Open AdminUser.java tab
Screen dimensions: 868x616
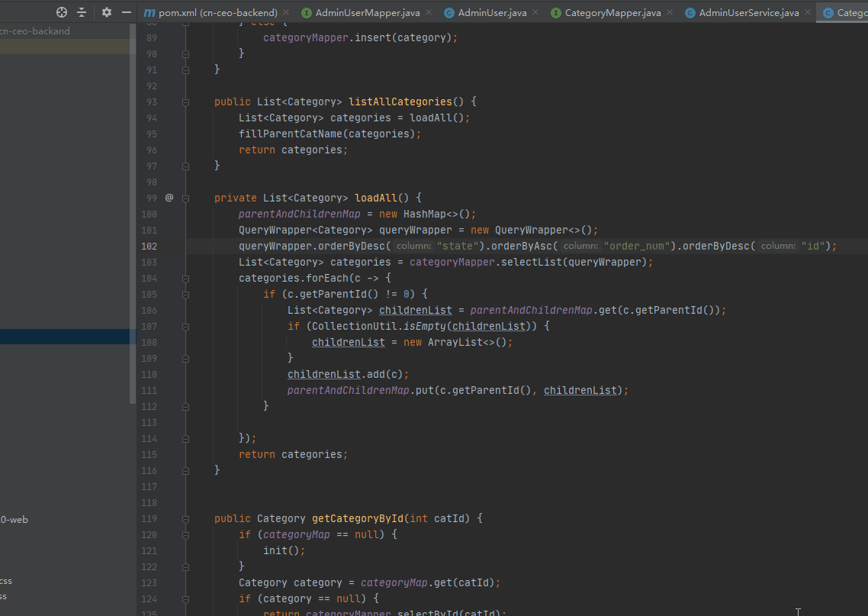pyautogui.click(x=485, y=12)
